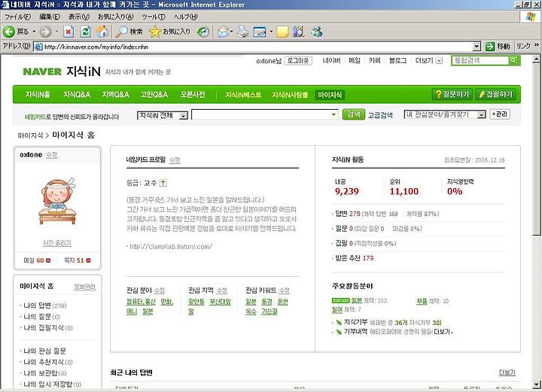The width and height of the screenshot is (542, 392).
Task: Print the page with printer icon
Action: 243,32
